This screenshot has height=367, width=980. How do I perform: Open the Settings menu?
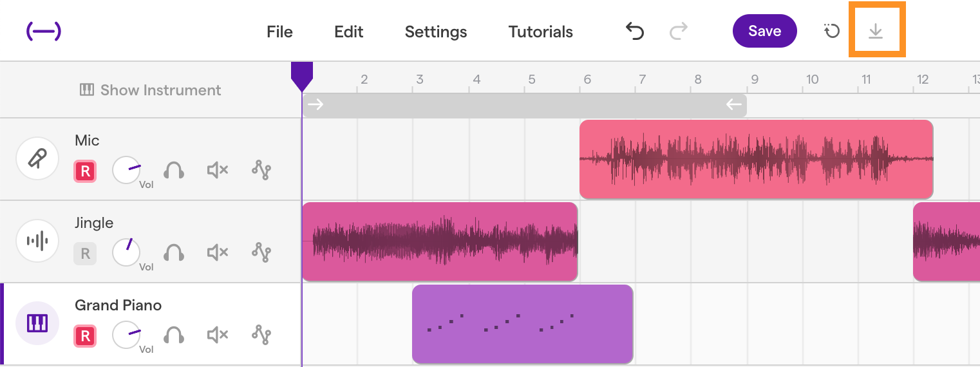point(436,32)
